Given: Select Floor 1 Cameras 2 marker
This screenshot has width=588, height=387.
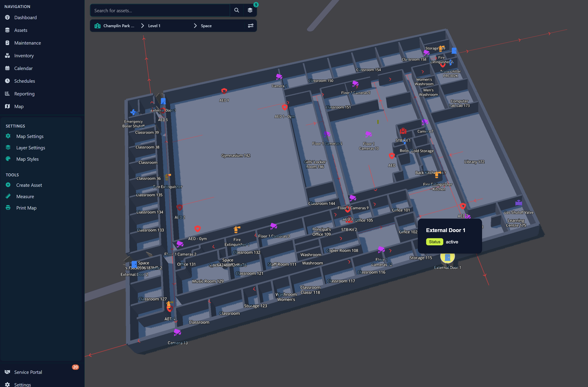Looking at the screenshot, I should click(180, 244).
